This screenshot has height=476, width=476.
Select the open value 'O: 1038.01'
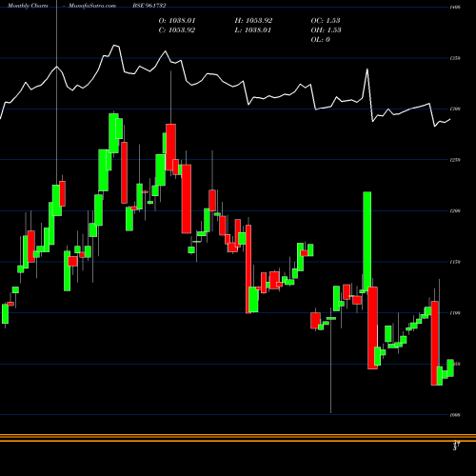pyautogui.click(x=177, y=21)
